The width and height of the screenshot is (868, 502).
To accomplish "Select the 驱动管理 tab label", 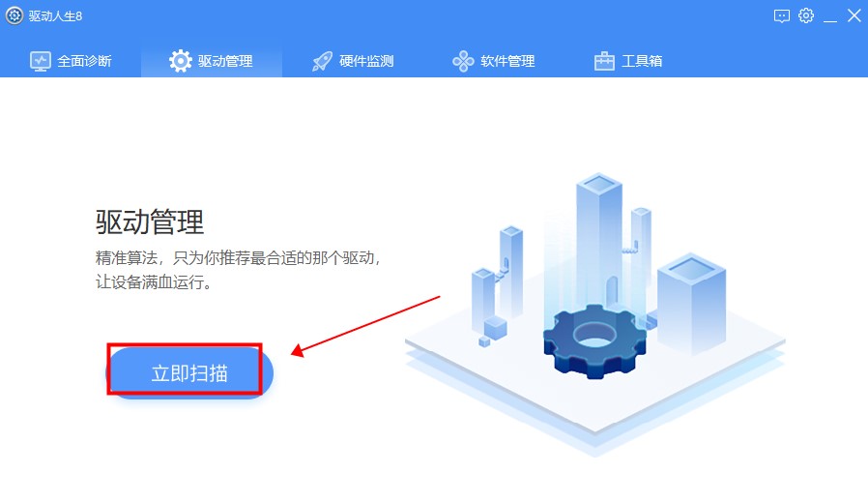I will pos(225,61).
